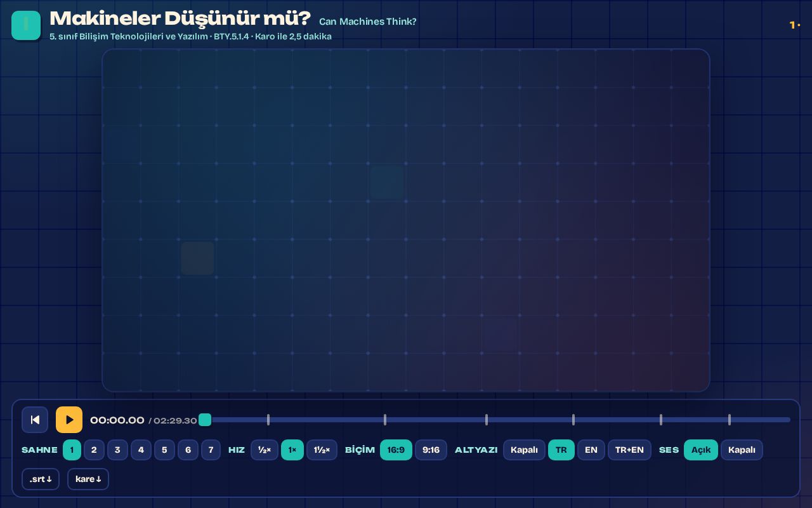Click the first scene marker on the timeline

tap(268, 420)
